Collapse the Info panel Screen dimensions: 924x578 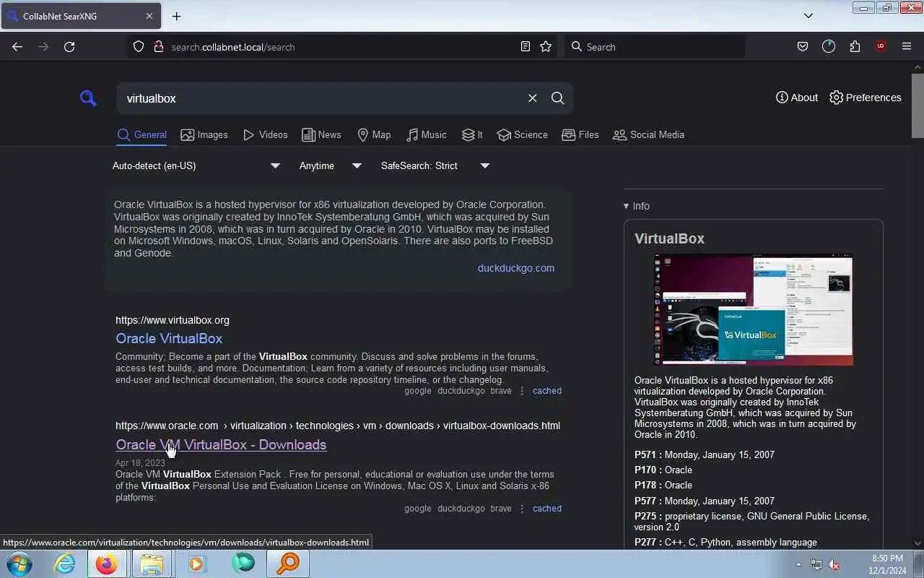637,206
